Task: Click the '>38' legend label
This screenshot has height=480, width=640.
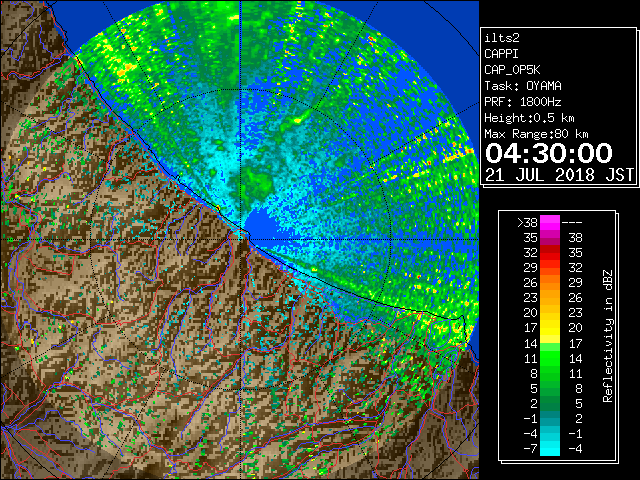Action: pyautogui.click(x=527, y=223)
